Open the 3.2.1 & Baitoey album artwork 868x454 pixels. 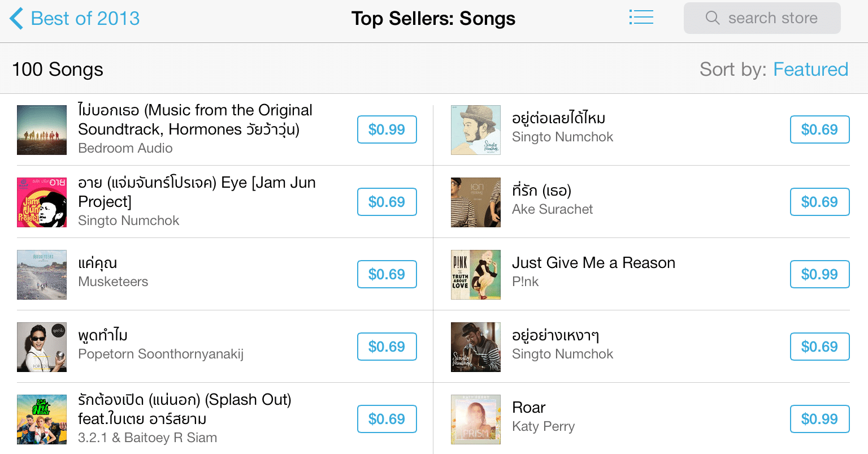(x=42, y=420)
